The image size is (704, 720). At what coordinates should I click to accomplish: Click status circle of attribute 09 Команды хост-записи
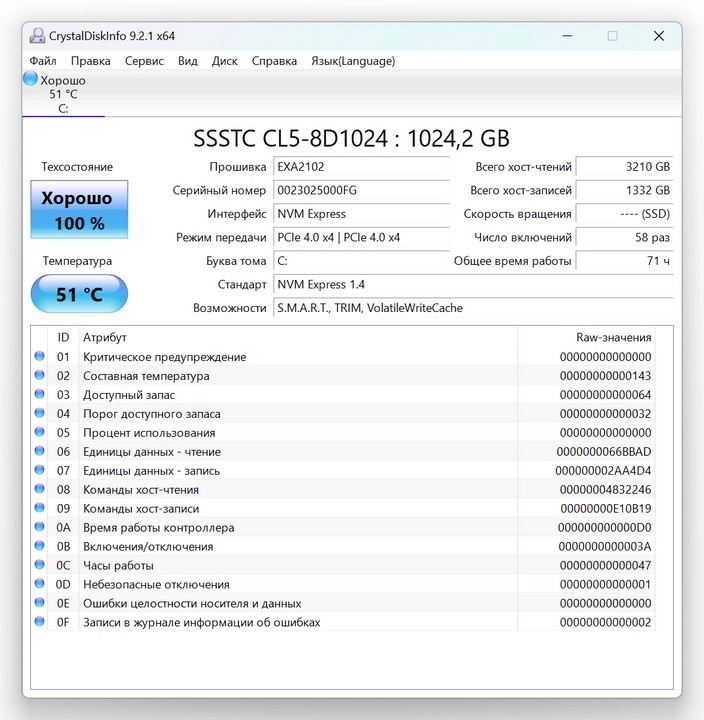[x=39, y=508]
